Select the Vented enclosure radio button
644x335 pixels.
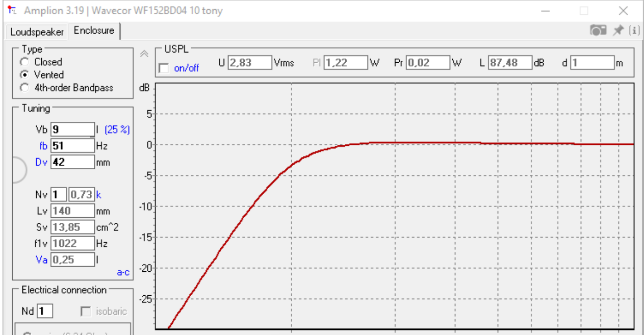[24, 74]
